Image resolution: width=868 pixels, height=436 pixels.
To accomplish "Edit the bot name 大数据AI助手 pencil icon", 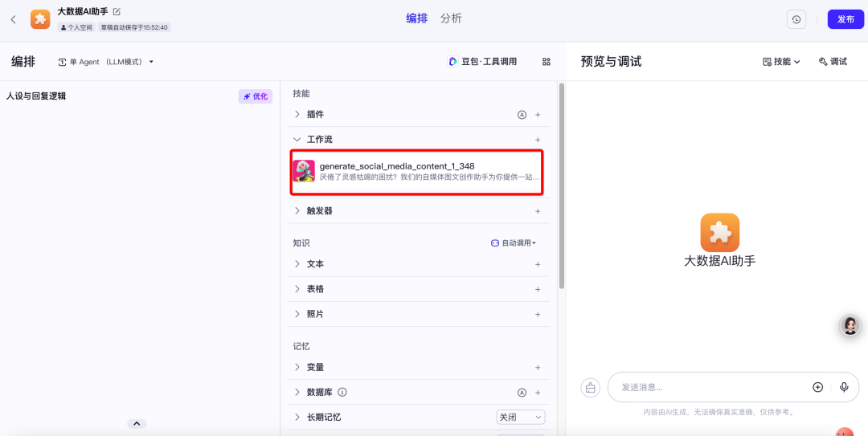I will (117, 11).
